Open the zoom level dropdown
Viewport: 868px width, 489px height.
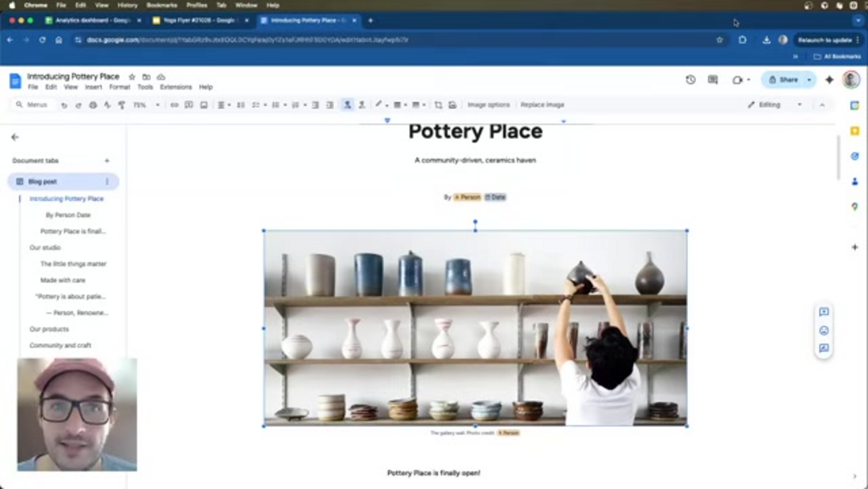coord(145,105)
